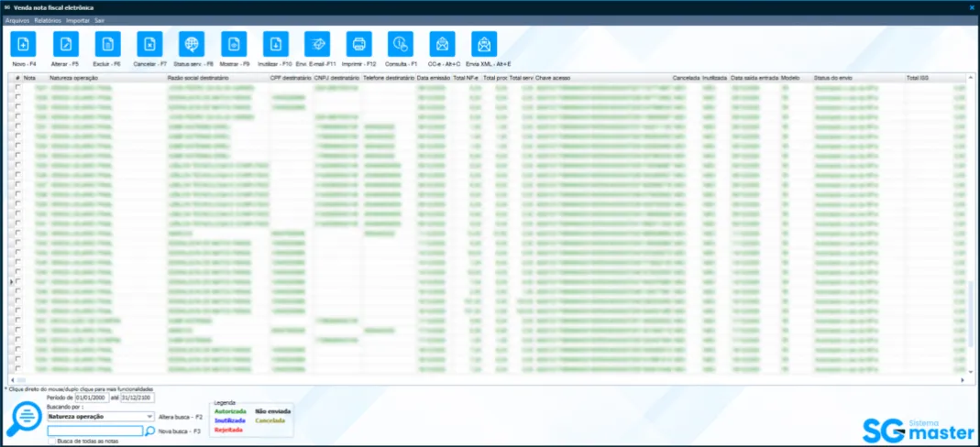Click the Sair menu item

coord(99,20)
